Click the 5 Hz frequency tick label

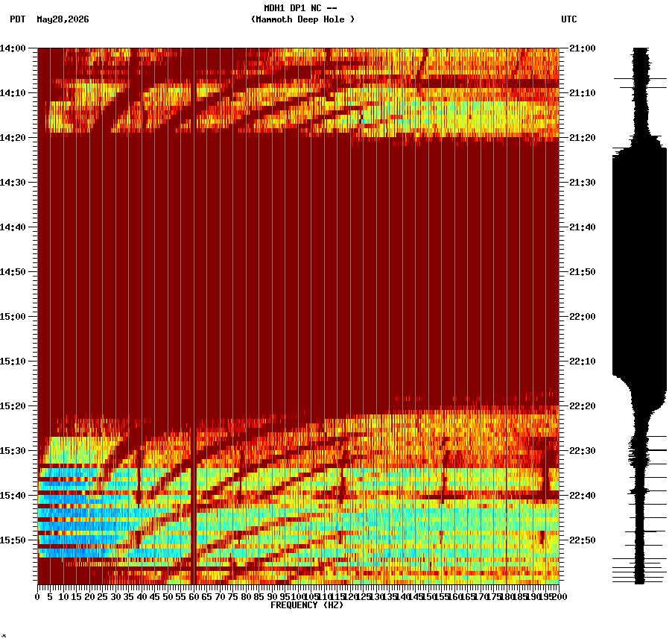coord(51,597)
